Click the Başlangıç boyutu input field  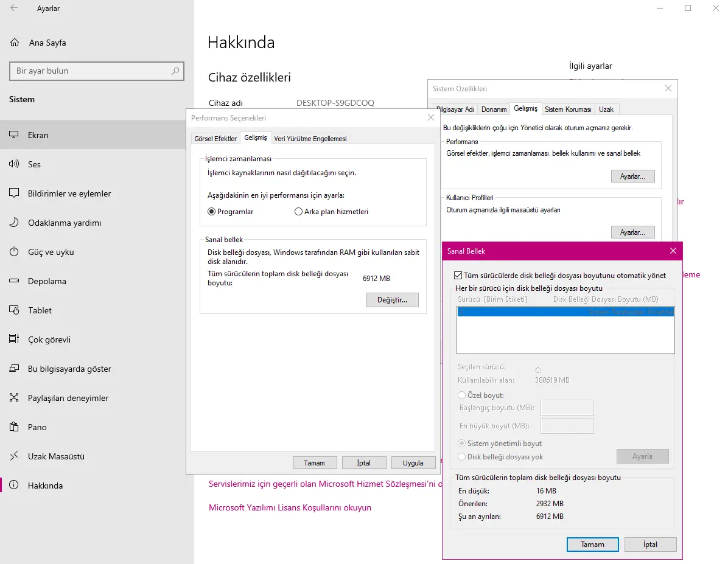click(x=567, y=408)
